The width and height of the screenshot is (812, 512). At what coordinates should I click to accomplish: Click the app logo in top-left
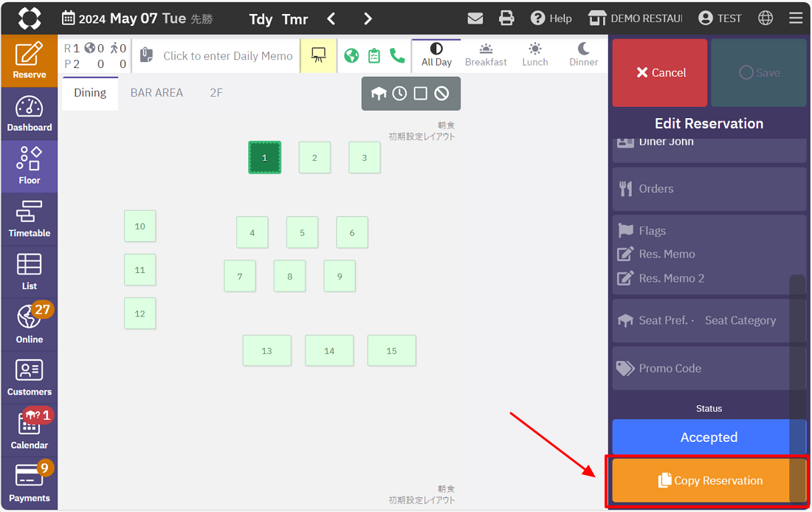click(30, 18)
